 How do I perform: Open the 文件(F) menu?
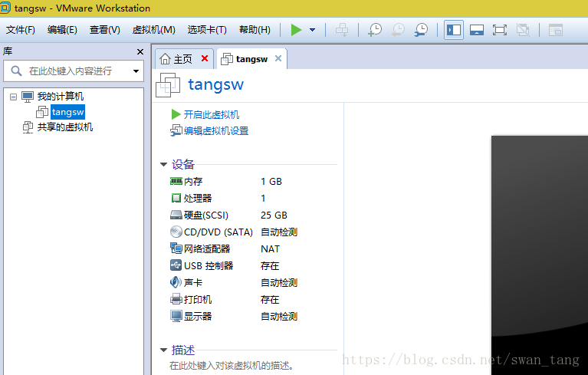pyautogui.click(x=20, y=30)
